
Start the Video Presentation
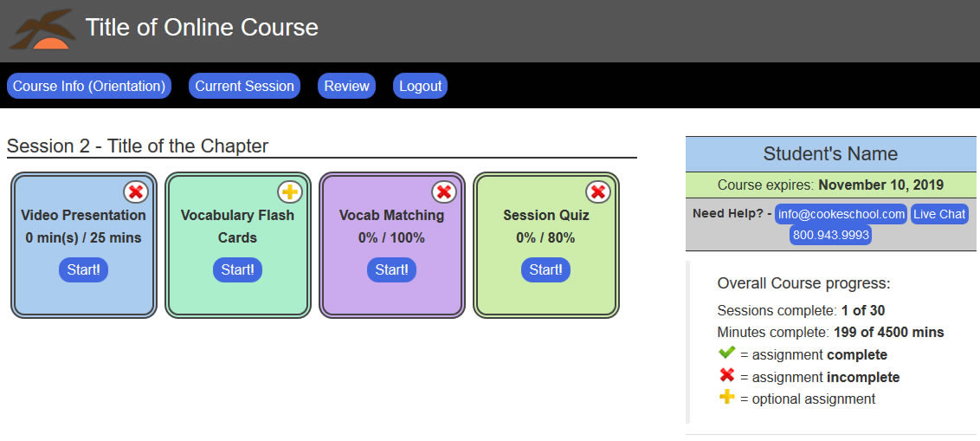(x=83, y=269)
